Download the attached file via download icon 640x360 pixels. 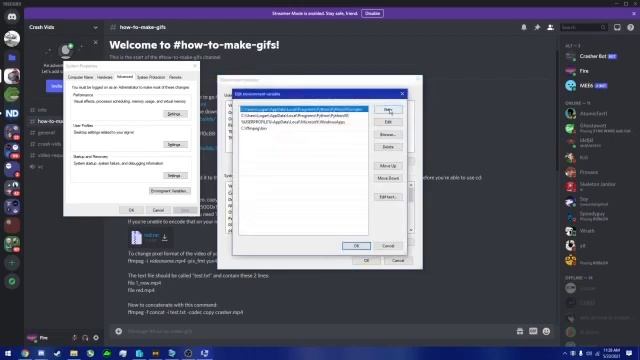(x=164, y=238)
